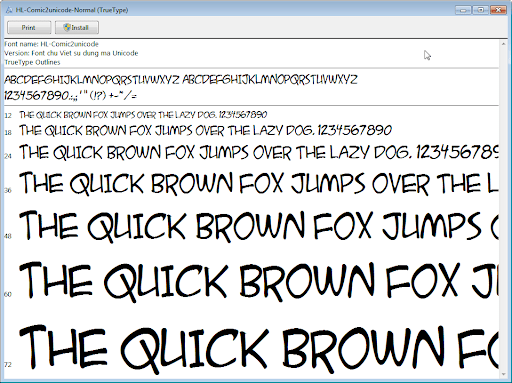The height and width of the screenshot is (383, 512).
Task: Click the size 72 sample sentence
Action: [259, 348]
